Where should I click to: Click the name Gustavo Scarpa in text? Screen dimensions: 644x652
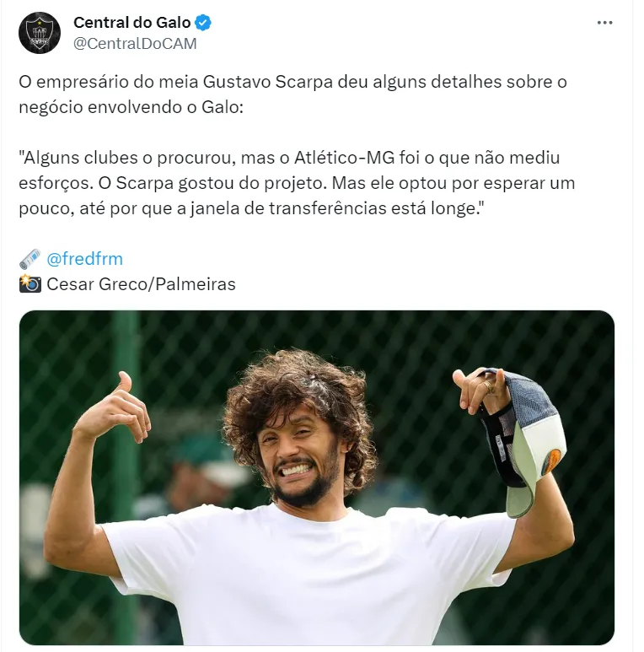(268, 82)
